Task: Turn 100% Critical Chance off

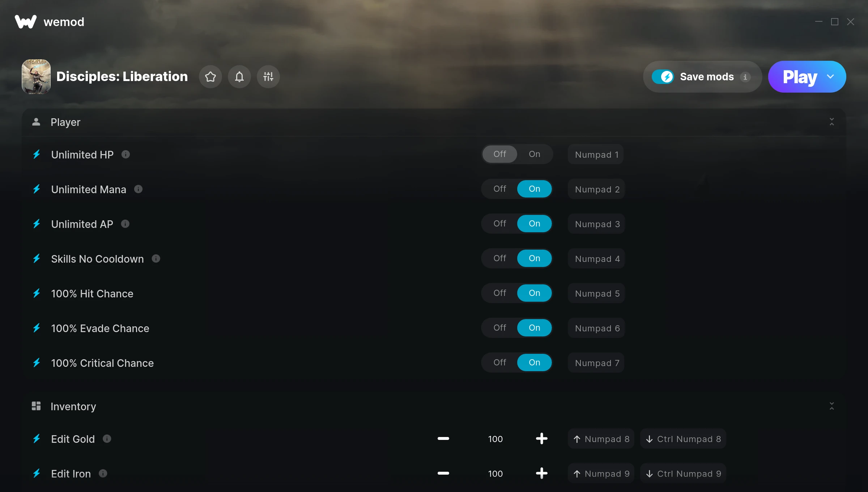Action: coord(500,362)
